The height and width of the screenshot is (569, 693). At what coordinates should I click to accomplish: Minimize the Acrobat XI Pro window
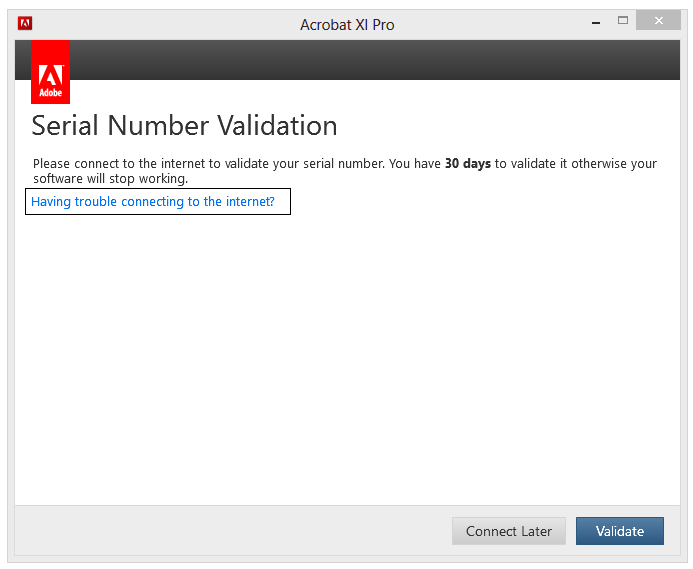click(596, 23)
